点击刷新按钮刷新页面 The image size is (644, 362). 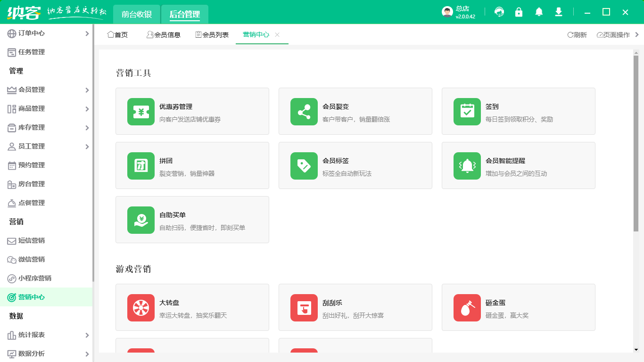tap(576, 34)
